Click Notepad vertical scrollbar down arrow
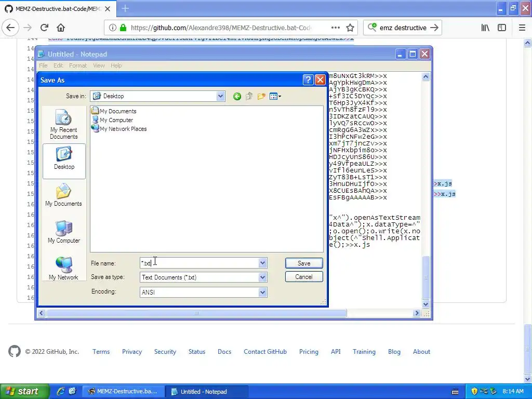Image resolution: width=532 pixels, height=399 pixels. tap(426, 304)
